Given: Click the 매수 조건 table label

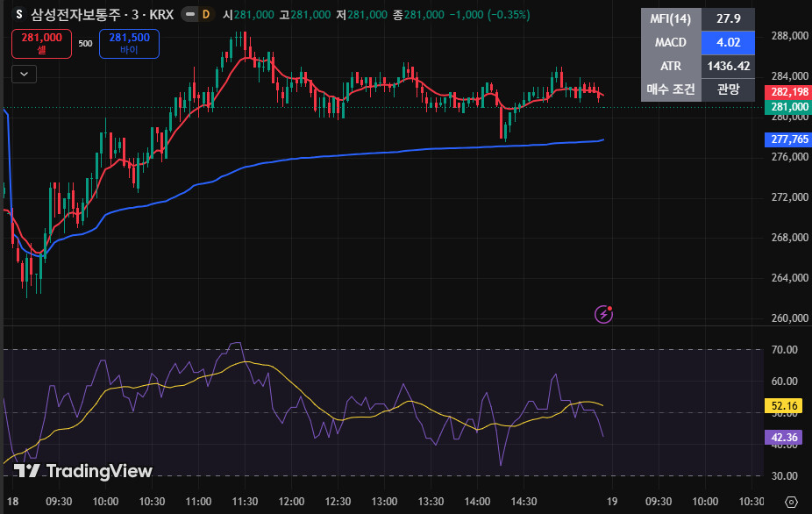Looking at the screenshot, I should [x=671, y=89].
